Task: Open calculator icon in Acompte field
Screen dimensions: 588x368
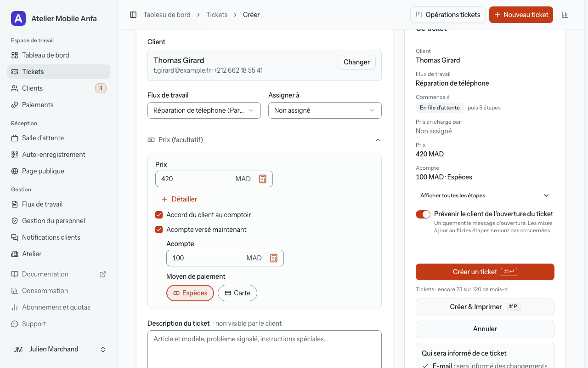Action: 274,258
